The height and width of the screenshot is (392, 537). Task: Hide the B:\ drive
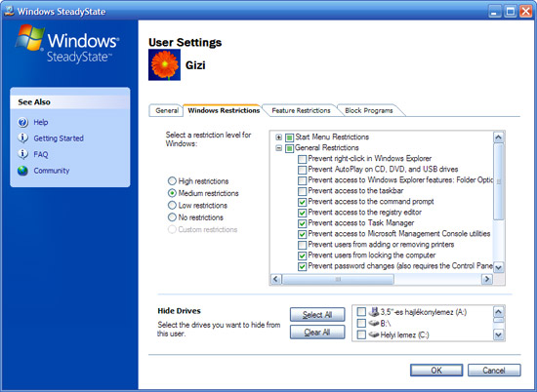[x=361, y=323]
